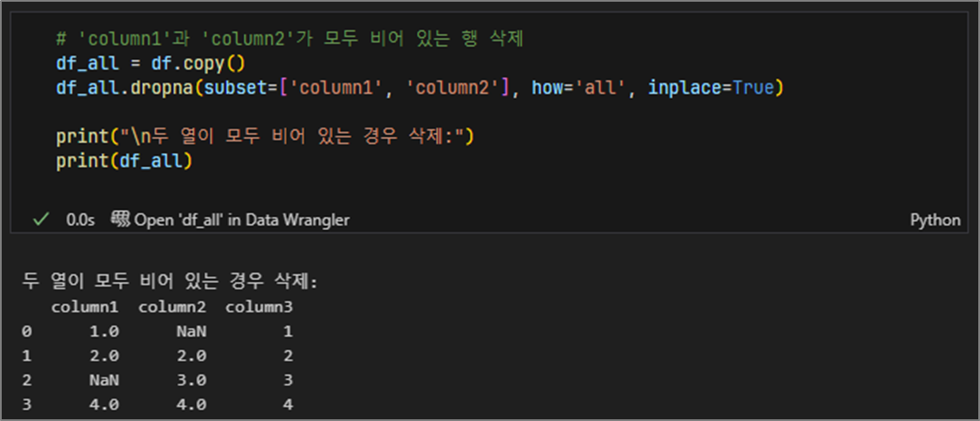Select the Python cell language label
Screen dimensions: 980x421
[x=935, y=220]
